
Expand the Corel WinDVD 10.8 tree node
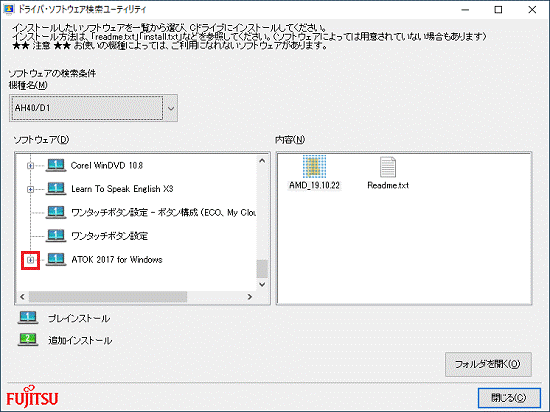click(x=31, y=166)
